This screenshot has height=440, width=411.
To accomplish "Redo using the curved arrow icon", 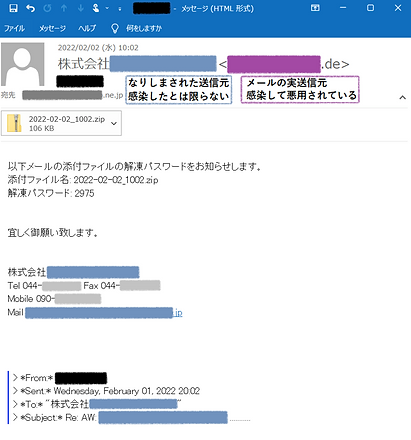I will tap(47, 8).
